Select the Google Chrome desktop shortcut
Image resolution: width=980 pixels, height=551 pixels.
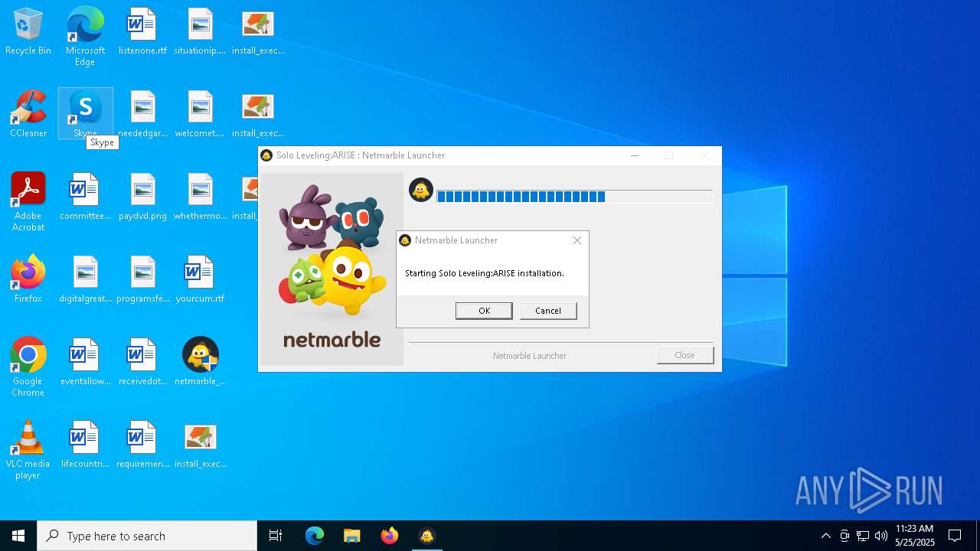tap(28, 367)
